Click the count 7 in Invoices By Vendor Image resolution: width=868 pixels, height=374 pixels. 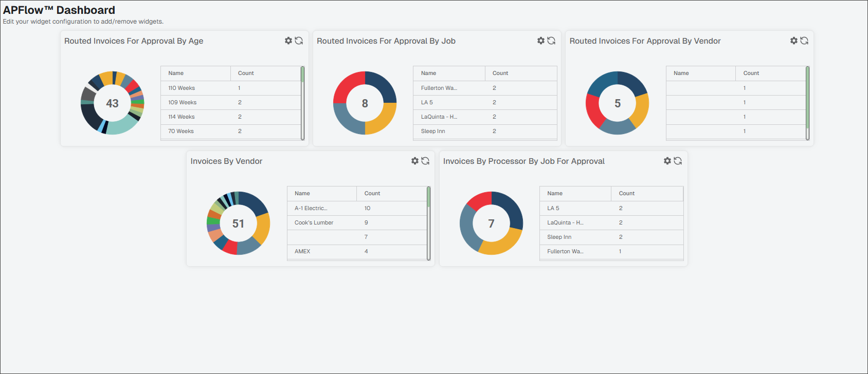coord(366,237)
